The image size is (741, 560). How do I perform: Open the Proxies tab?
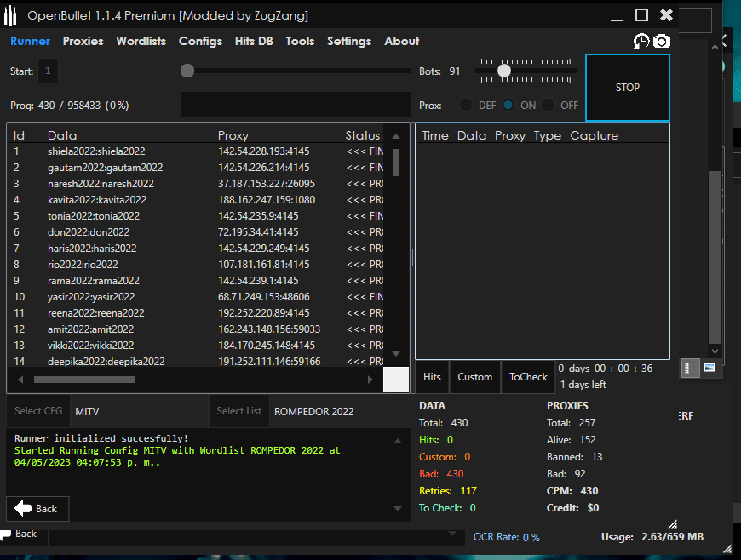[83, 41]
